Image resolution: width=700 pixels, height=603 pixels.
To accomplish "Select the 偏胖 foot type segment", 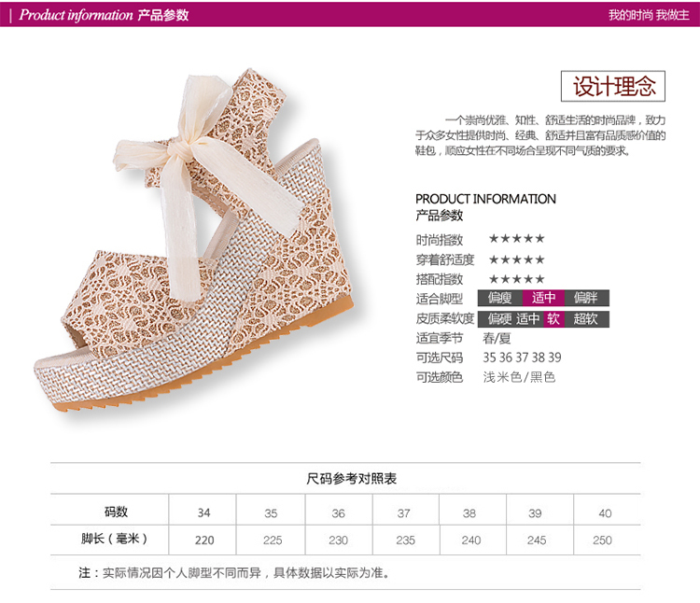I will coord(587,298).
